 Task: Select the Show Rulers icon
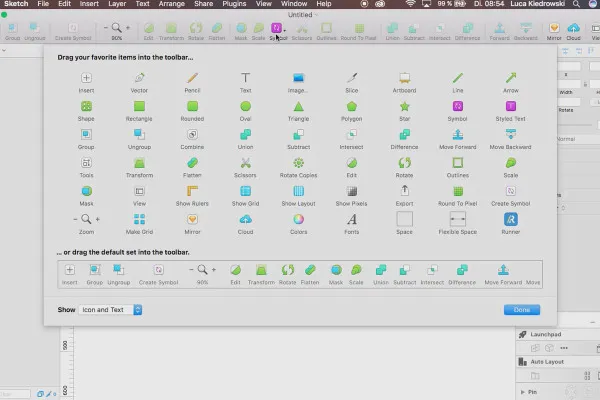[192, 191]
